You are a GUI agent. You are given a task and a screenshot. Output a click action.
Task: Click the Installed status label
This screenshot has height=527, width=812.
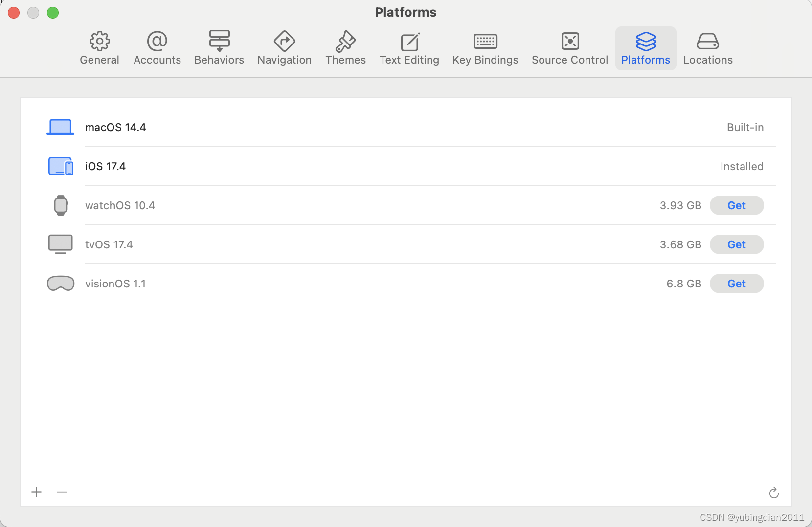(742, 166)
